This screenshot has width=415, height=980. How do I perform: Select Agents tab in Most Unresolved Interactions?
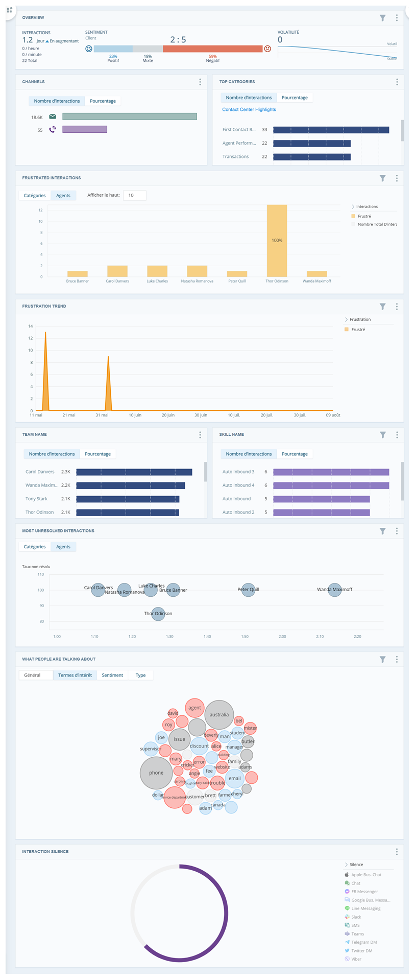click(x=63, y=547)
